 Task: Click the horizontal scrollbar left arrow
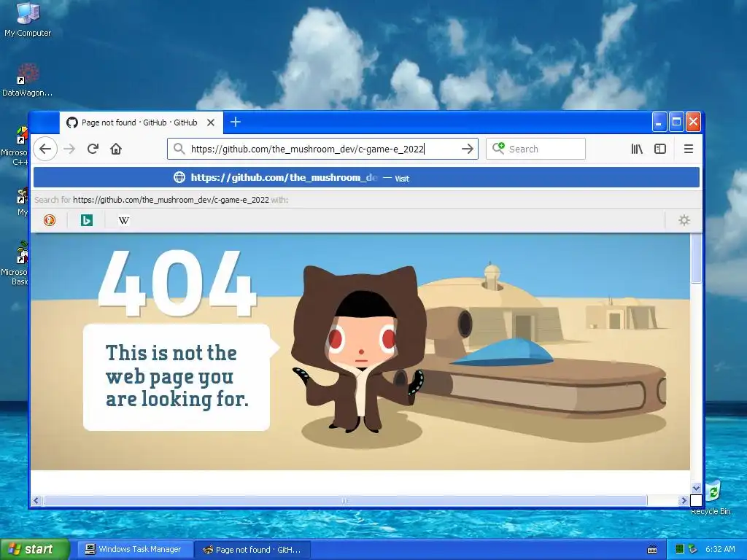tap(36, 500)
